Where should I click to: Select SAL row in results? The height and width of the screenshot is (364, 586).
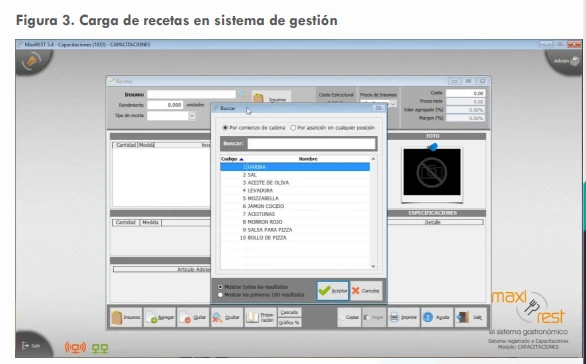point(295,175)
